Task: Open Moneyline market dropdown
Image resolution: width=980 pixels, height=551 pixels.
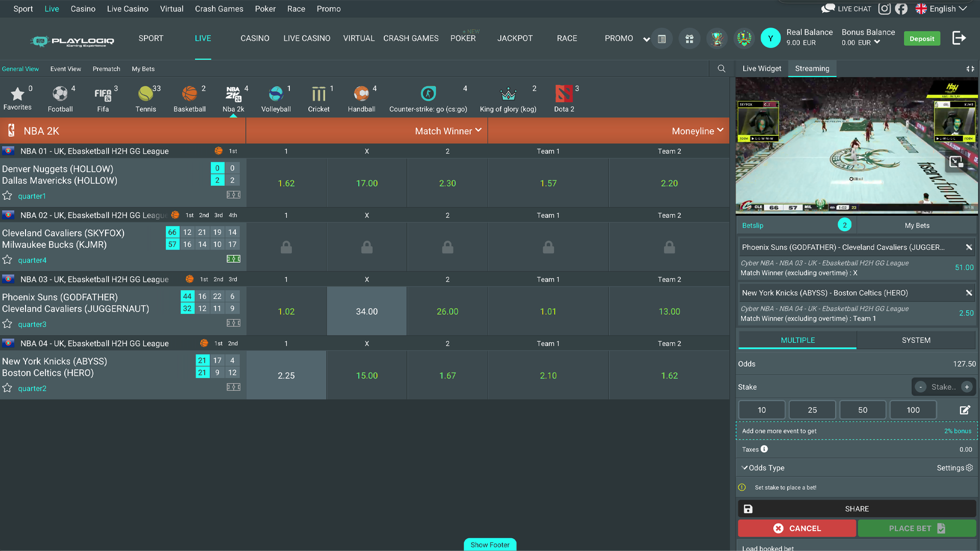Action: pyautogui.click(x=698, y=131)
